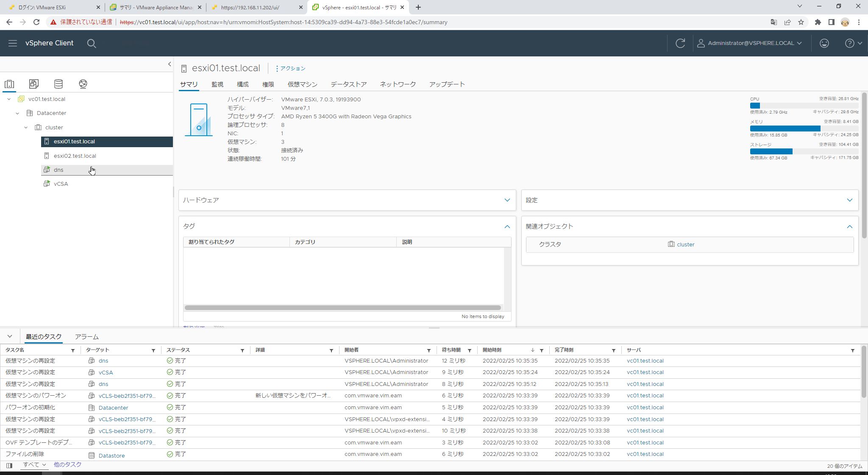
Task: Select Networking inventory view icon
Action: point(83,84)
